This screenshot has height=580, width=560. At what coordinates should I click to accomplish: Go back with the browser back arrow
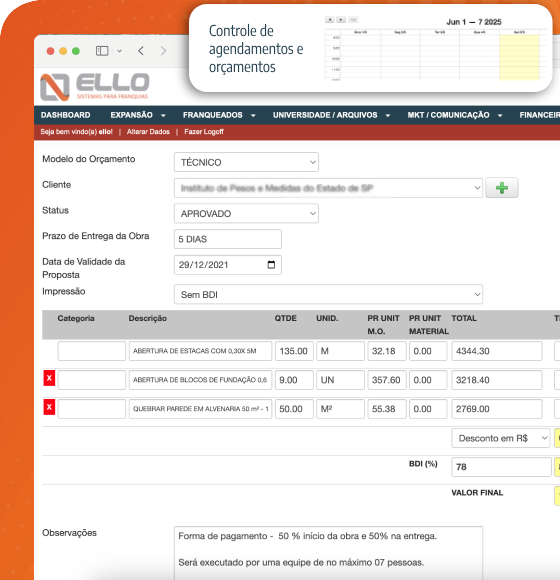coord(141,51)
